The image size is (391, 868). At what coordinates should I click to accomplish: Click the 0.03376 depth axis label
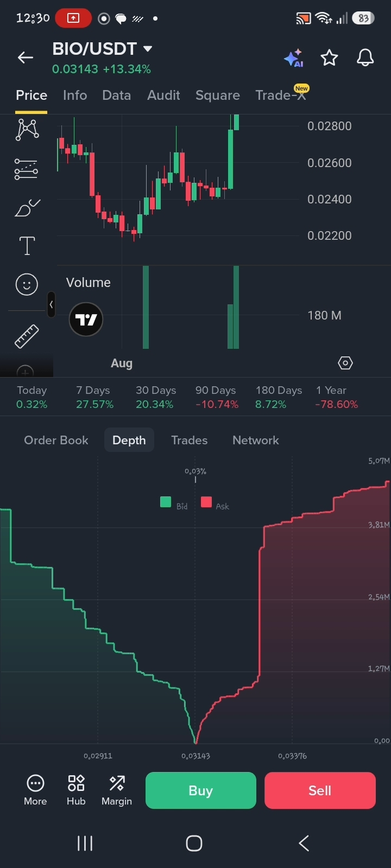292,756
